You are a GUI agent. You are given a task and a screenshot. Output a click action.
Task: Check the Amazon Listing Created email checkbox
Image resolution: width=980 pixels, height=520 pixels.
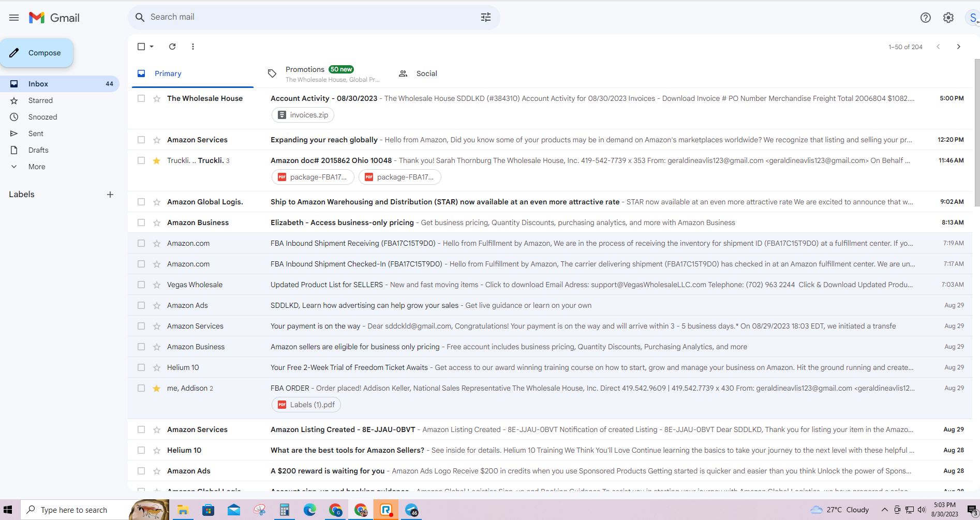[141, 429]
